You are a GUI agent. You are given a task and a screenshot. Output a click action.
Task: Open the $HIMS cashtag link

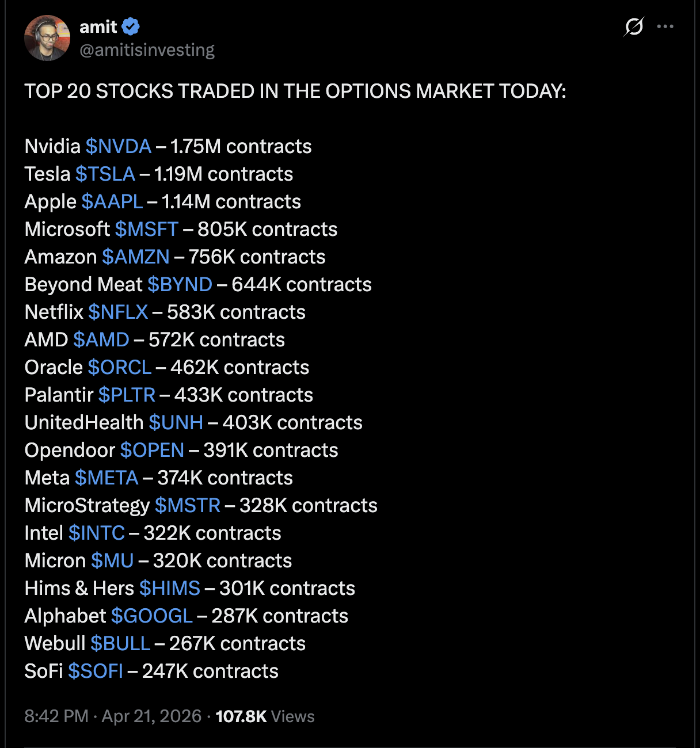[x=170, y=588]
